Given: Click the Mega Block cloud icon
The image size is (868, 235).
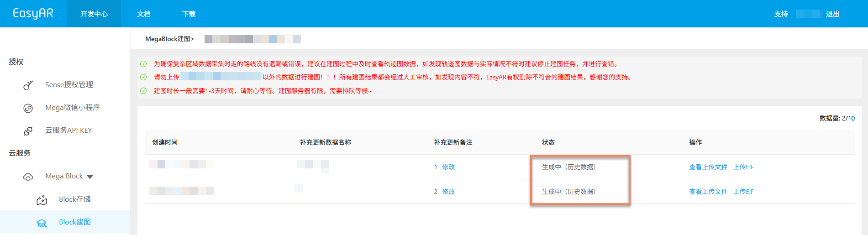Looking at the screenshot, I should tap(28, 177).
